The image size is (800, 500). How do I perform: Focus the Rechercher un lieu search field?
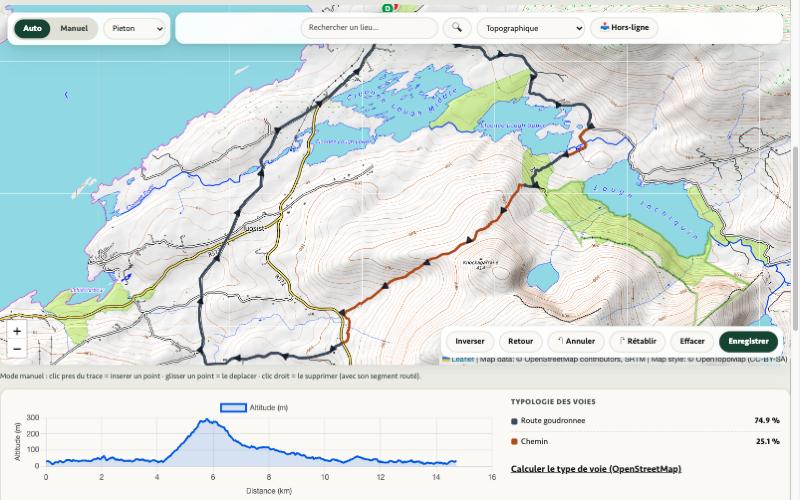coord(369,28)
